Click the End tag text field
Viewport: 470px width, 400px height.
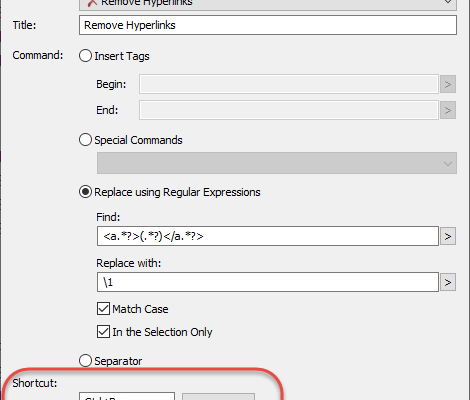[x=289, y=110]
